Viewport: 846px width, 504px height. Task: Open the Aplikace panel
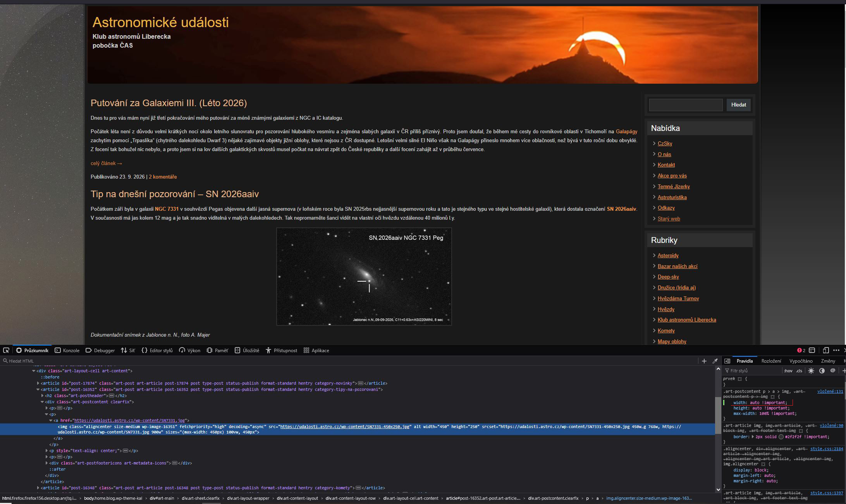(x=316, y=350)
